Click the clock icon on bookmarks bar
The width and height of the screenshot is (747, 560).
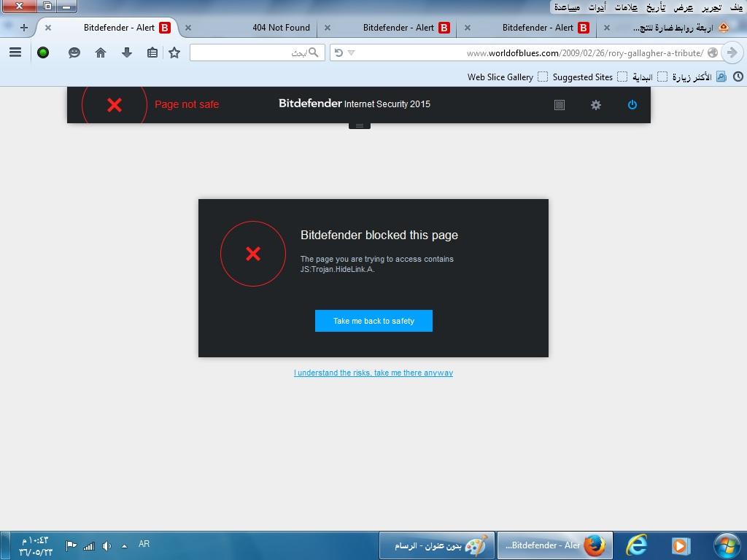pyautogui.click(x=738, y=77)
